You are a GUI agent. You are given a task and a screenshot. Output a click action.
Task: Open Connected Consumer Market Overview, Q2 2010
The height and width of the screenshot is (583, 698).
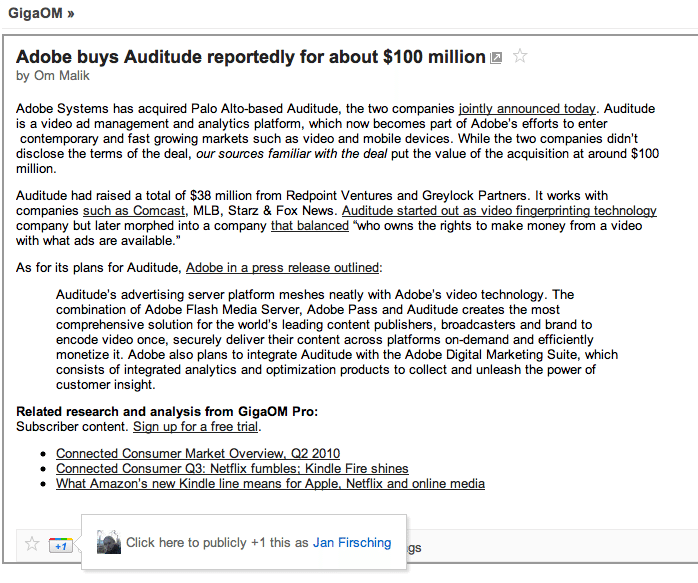[198, 453]
